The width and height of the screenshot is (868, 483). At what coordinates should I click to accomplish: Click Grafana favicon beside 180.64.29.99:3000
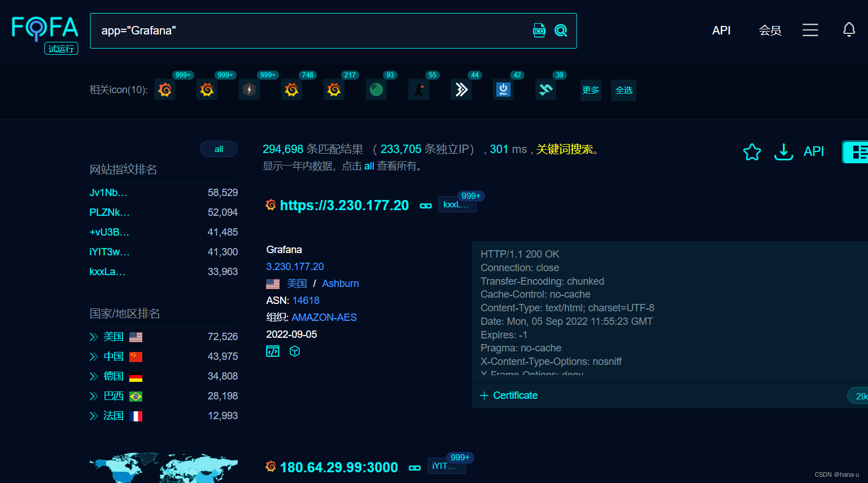tap(271, 467)
